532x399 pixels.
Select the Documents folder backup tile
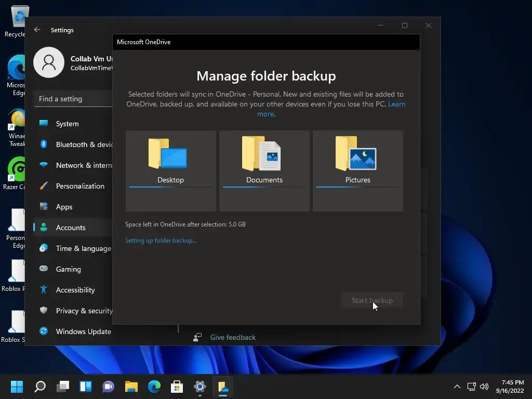pyautogui.click(x=264, y=170)
